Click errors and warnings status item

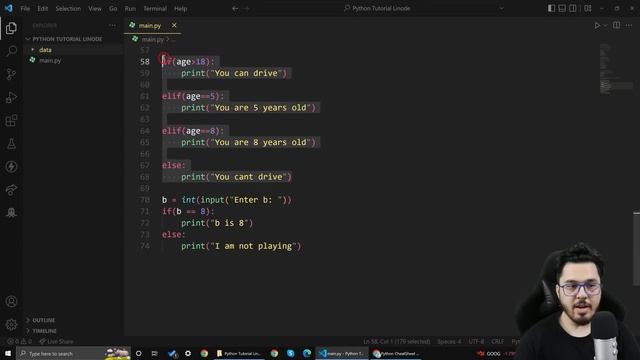point(20,342)
